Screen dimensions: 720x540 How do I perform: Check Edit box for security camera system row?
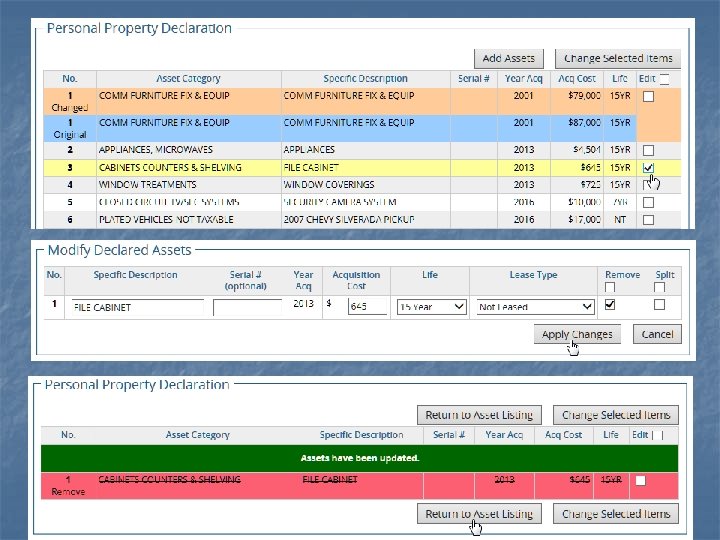648,202
